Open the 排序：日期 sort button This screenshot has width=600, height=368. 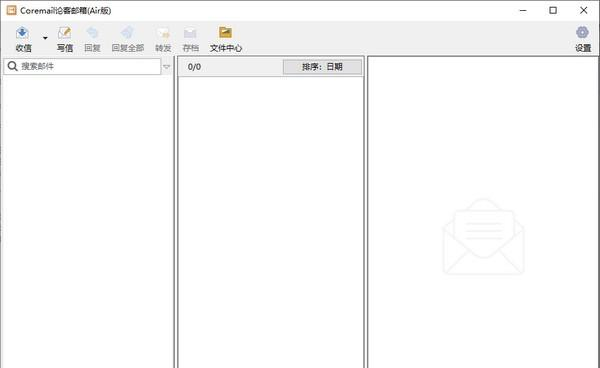pos(322,67)
